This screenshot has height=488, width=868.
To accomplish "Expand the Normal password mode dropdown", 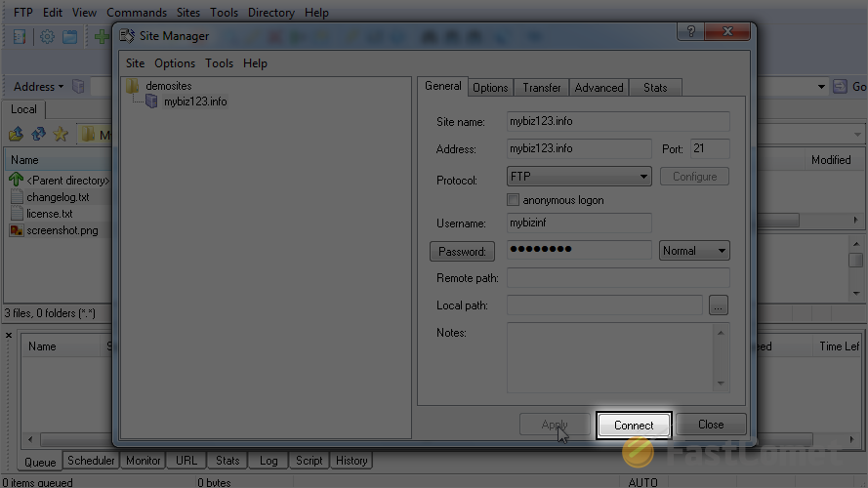I will click(x=694, y=251).
